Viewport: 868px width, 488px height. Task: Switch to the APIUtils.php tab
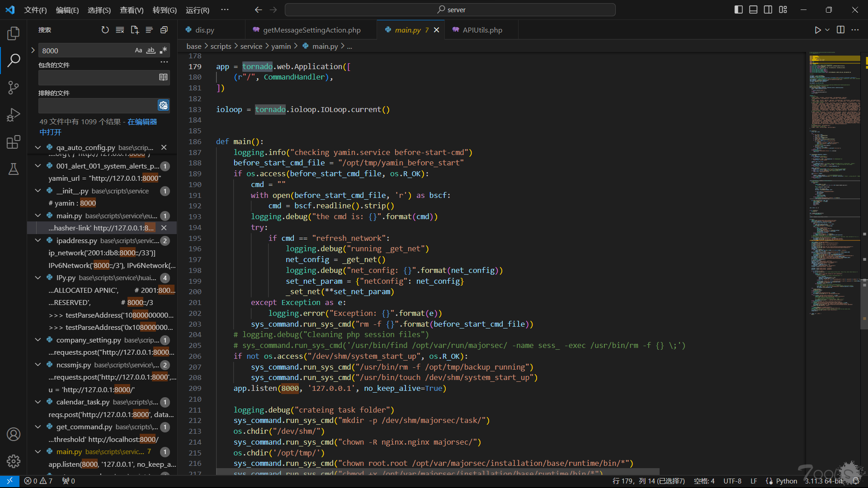(x=482, y=30)
